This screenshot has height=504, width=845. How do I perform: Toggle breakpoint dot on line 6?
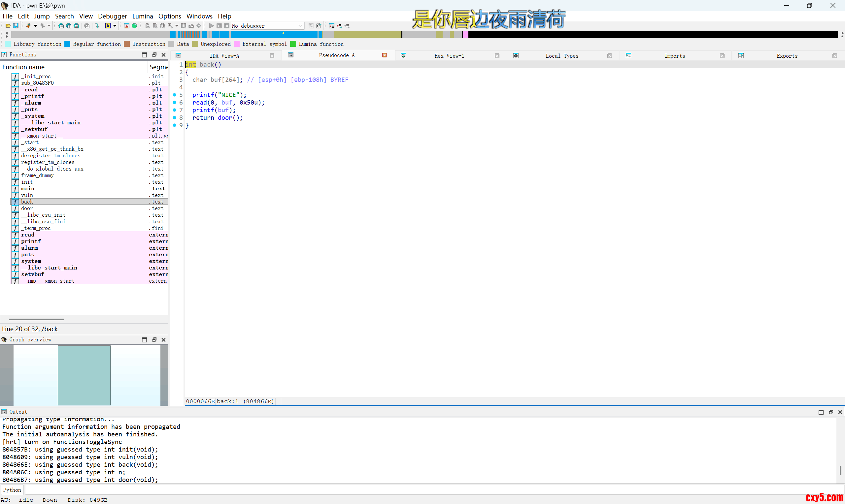coord(174,102)
